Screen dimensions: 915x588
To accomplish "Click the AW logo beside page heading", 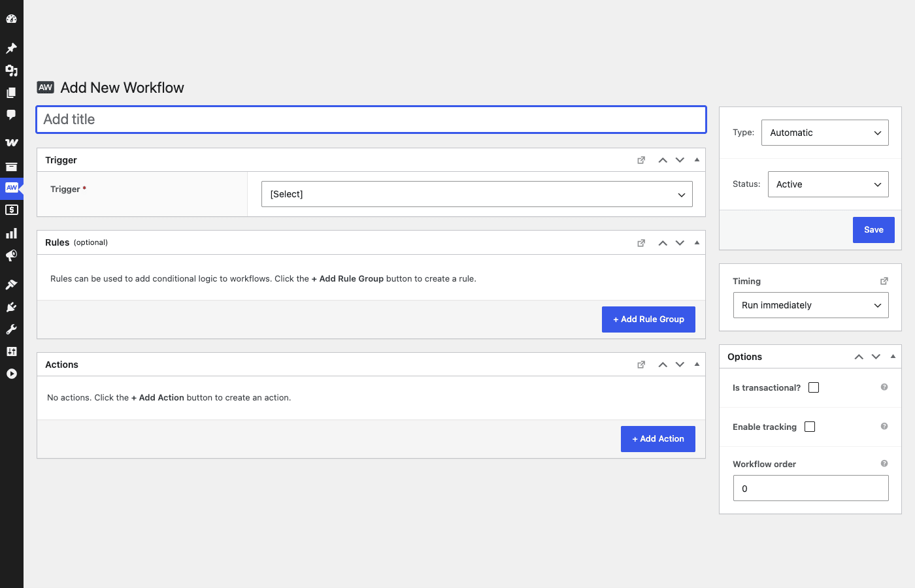I will tap(46, 88).
